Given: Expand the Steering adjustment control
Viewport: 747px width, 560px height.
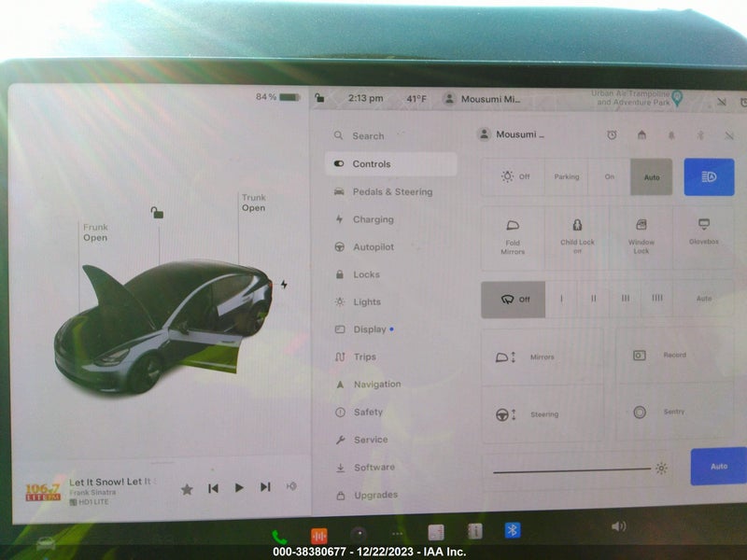Looking at the screenshot, I should pos(543,414).
